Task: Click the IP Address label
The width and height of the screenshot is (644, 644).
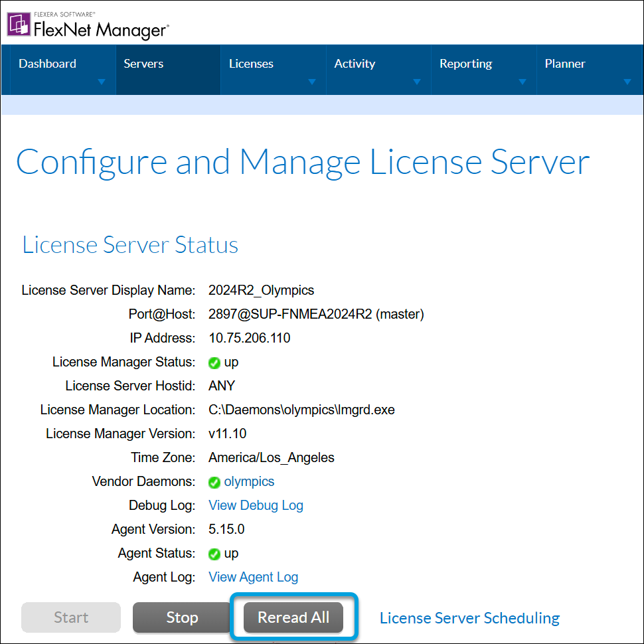Action: (163, 338)
